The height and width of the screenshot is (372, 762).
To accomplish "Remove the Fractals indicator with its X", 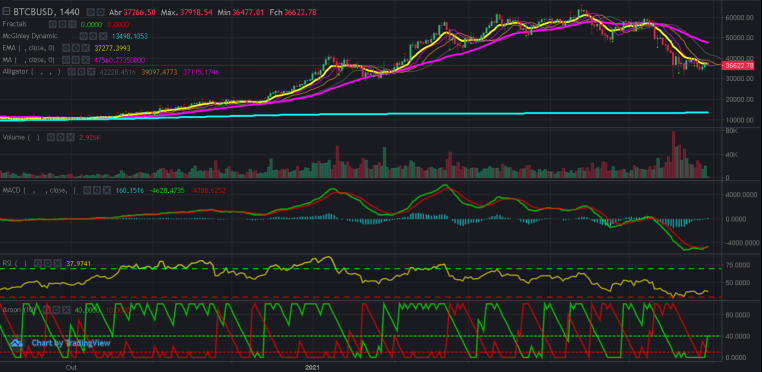I will click(72, 24).
